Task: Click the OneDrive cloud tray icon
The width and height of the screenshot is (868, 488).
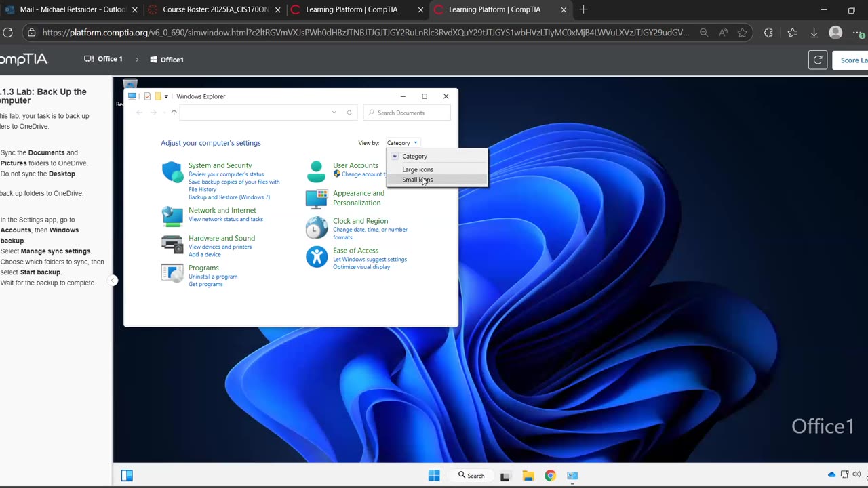Action: (x=832, y=474)
